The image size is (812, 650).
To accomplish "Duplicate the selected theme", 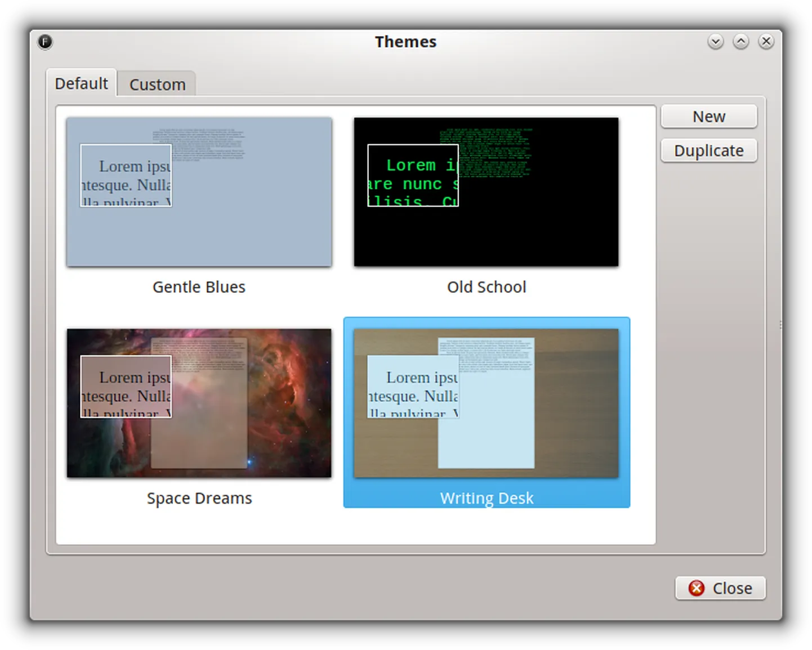I will click(709, 151).
